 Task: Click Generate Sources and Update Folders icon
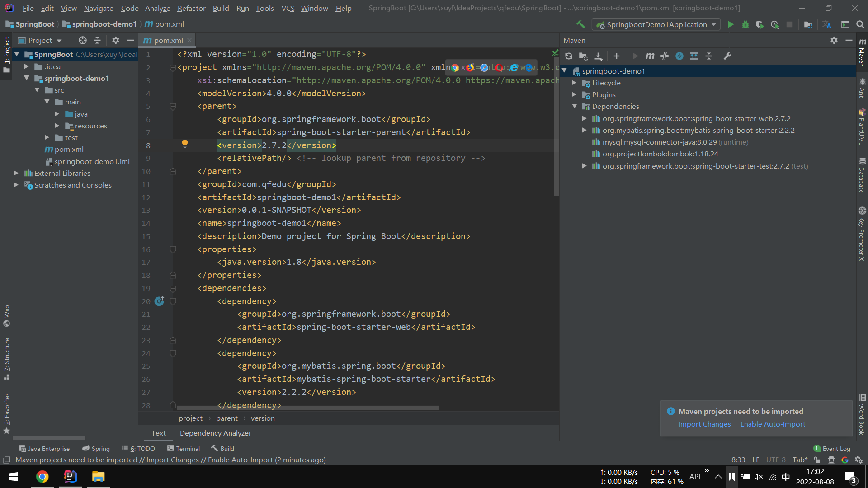[x=583, y=56]
